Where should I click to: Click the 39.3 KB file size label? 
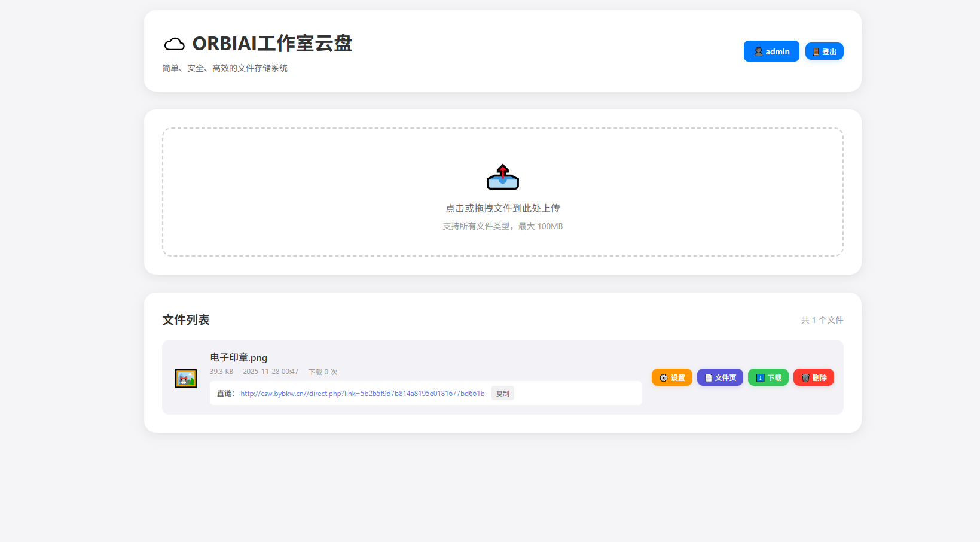pos(221,372)
